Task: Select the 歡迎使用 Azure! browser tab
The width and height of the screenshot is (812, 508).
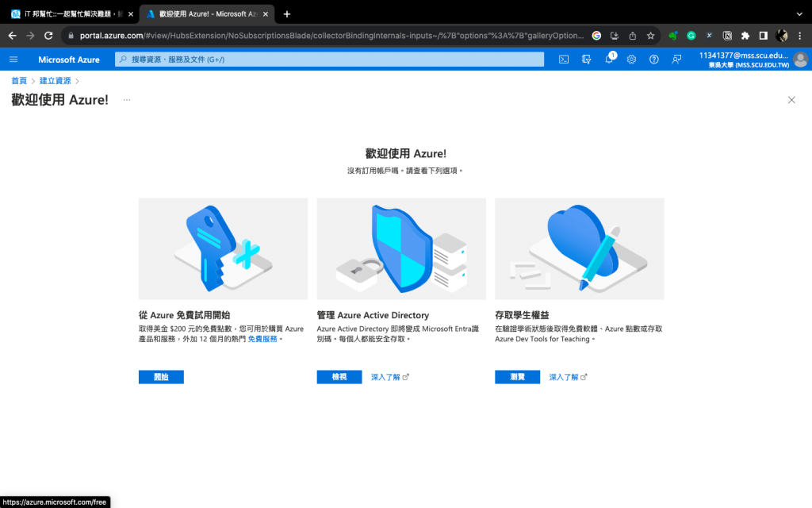Action: [x=207, y=14]
